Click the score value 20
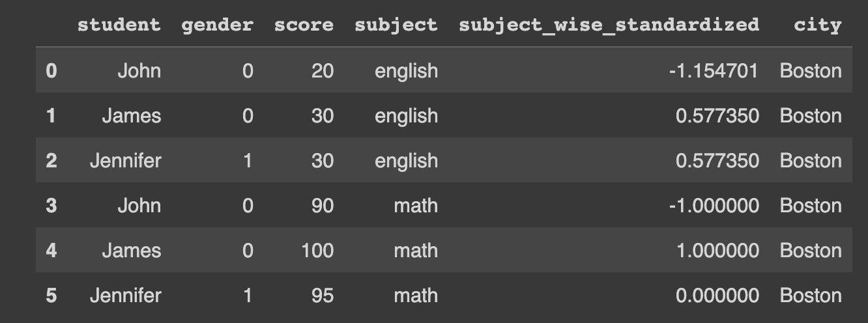This screenshot has width=868, height=323. tap(322, 70)
